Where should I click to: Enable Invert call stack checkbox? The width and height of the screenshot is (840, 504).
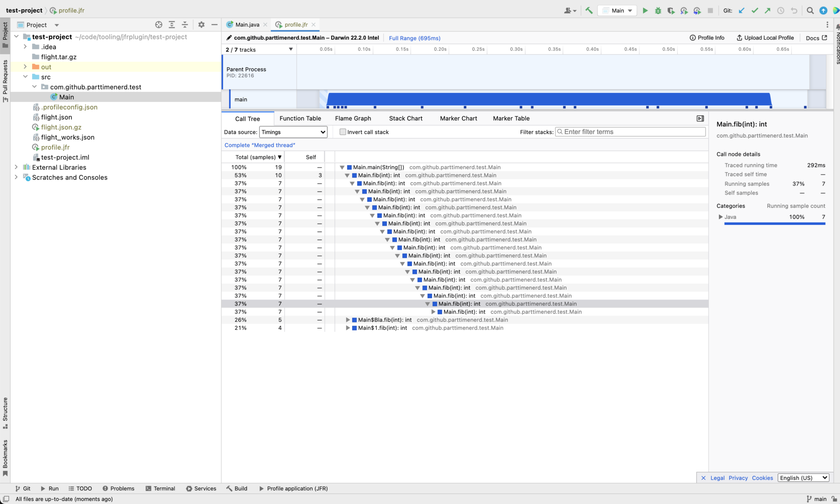click(x=343, y=132)
